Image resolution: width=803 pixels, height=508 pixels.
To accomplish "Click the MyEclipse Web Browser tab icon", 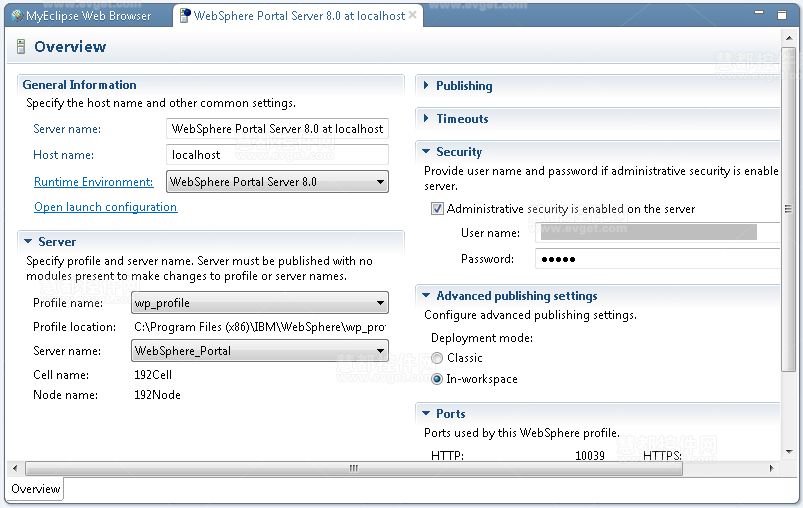I will pos(17,16).
